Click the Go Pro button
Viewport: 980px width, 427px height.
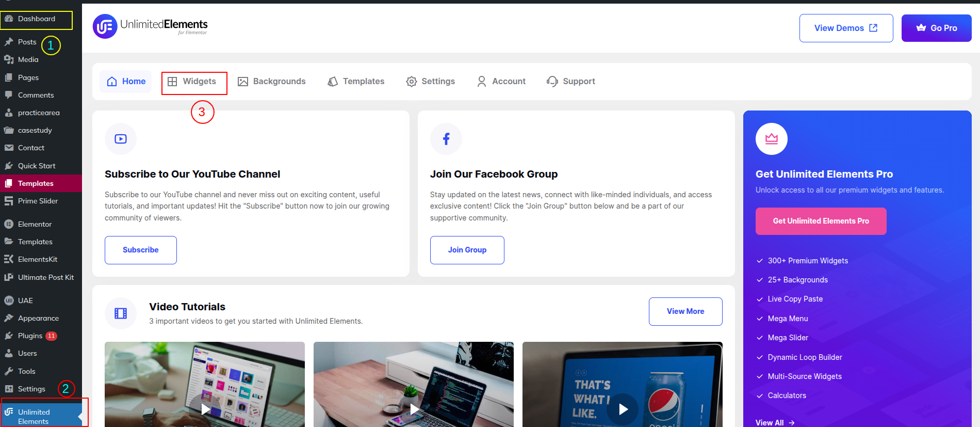point(936,28)
